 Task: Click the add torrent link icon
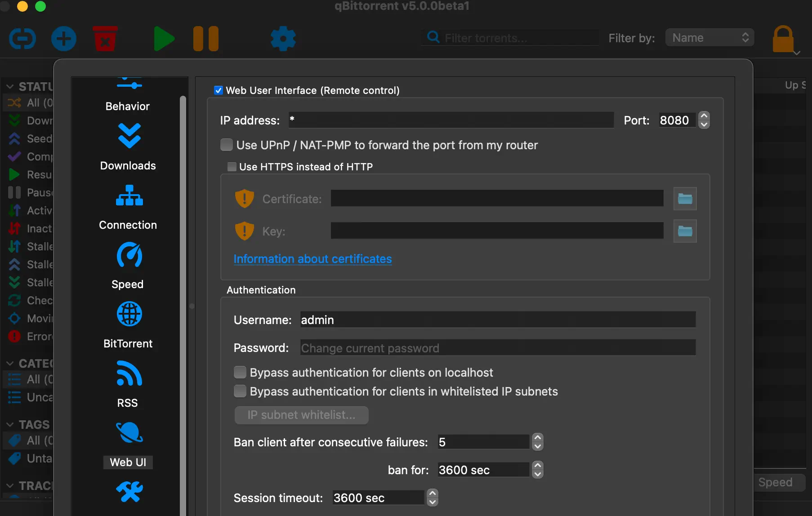pyautogui.click(x=22, y=39)
